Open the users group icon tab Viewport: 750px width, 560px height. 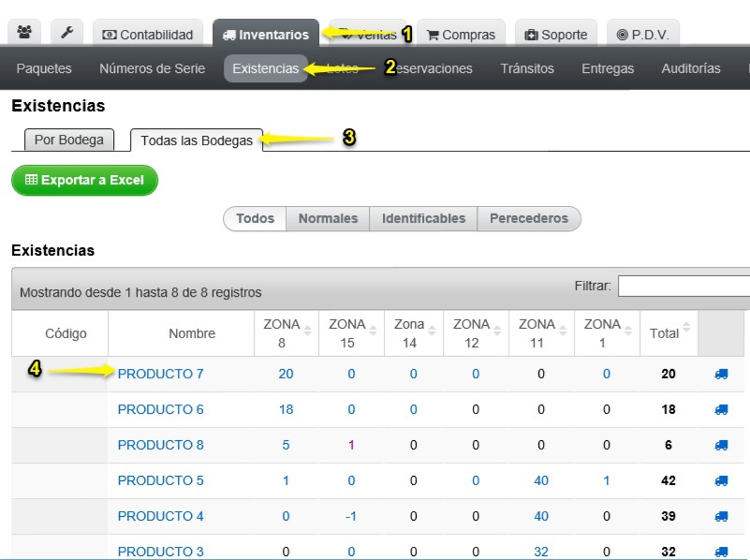(24, 33)
